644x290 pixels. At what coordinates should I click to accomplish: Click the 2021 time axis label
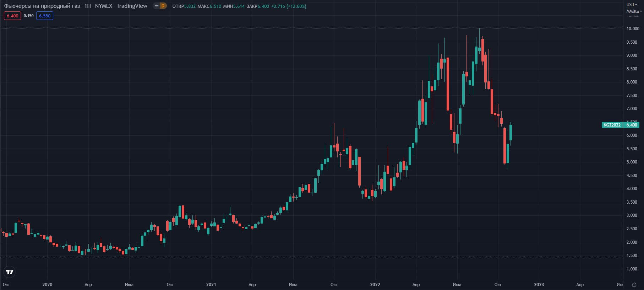point(211,285)
